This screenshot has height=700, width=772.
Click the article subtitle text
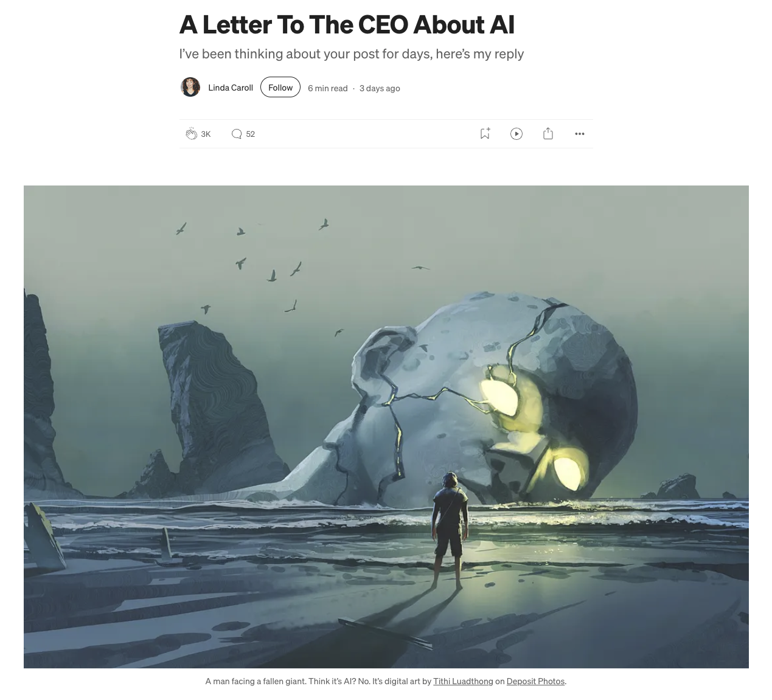[x=351, y=54]
